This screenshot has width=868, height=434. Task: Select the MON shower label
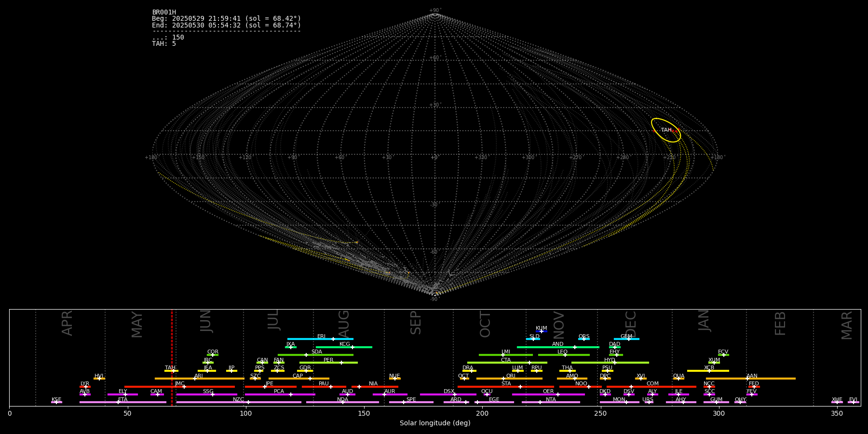[619, 400]
